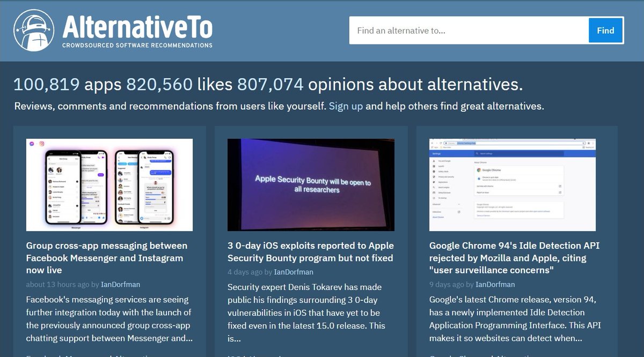
Task: Focus the 'Find an alternative to...' search field
Action: (x=469, y=31)
